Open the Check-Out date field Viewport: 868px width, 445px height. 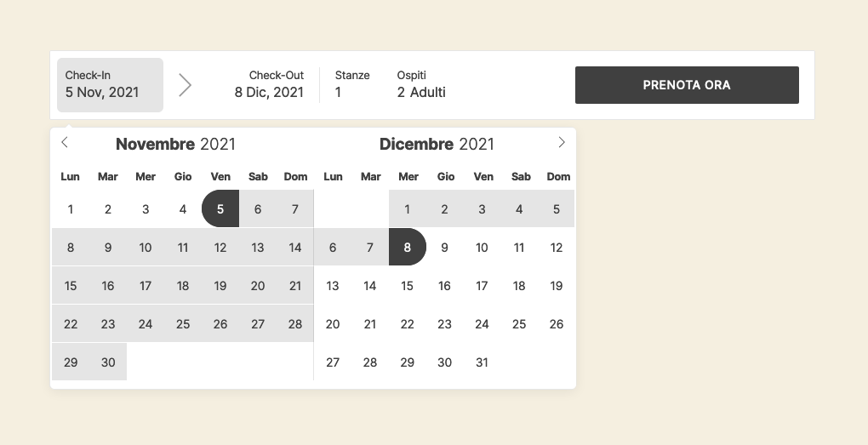pyautogui.click(x=269, y=85)
